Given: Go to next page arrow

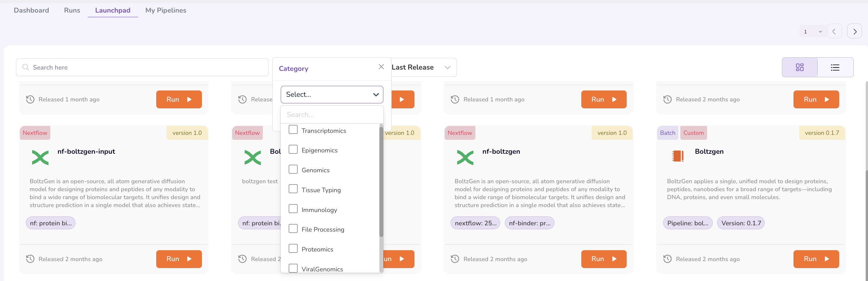Looking at the screenshot, I should [x=854, y=31].
